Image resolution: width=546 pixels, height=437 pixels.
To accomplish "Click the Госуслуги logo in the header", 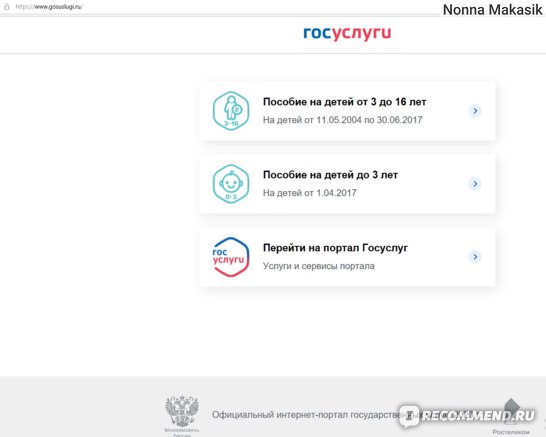I will (347, 33).
